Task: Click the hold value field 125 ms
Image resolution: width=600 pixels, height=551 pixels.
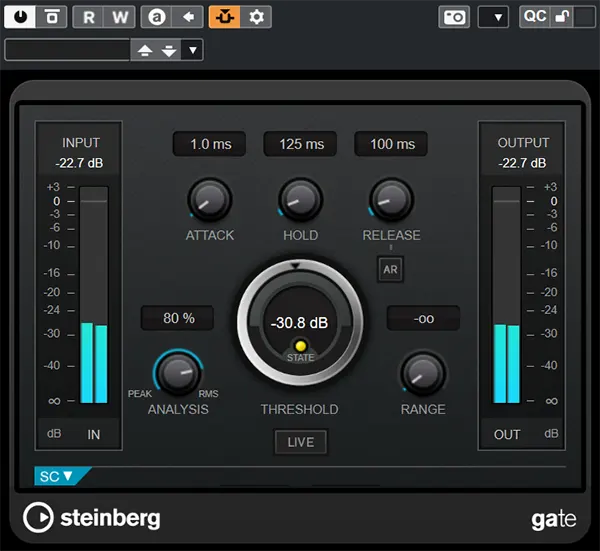Action: [300, 144]
